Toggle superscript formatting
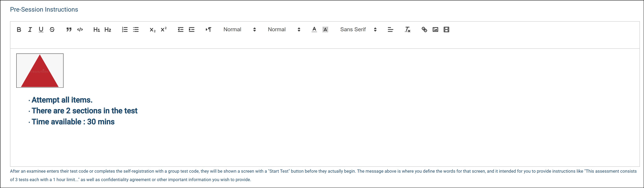This screenshot has width=644, height=188. (x=164, y=29)
